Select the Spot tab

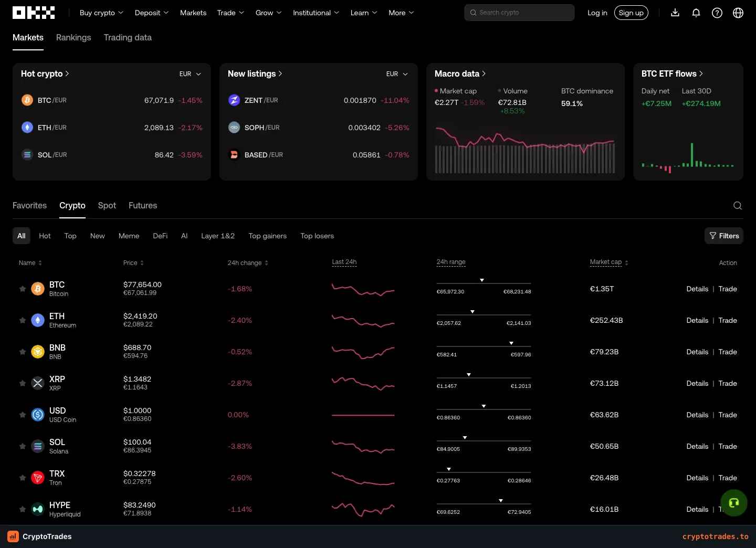tap(107, 206)
